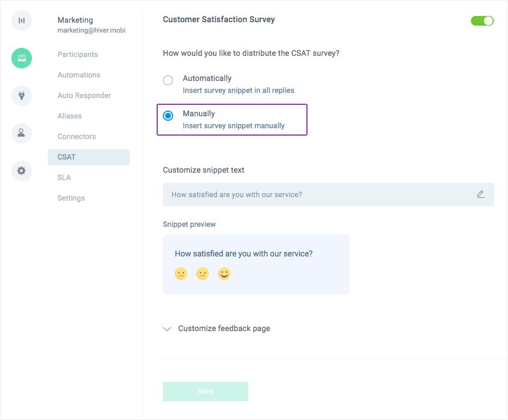Click the Save button
Viewport: 508px width, 420px height.
[x=206, y=392]
